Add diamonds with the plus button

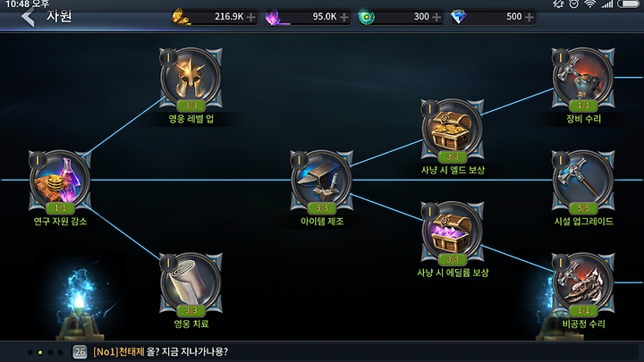530,17
